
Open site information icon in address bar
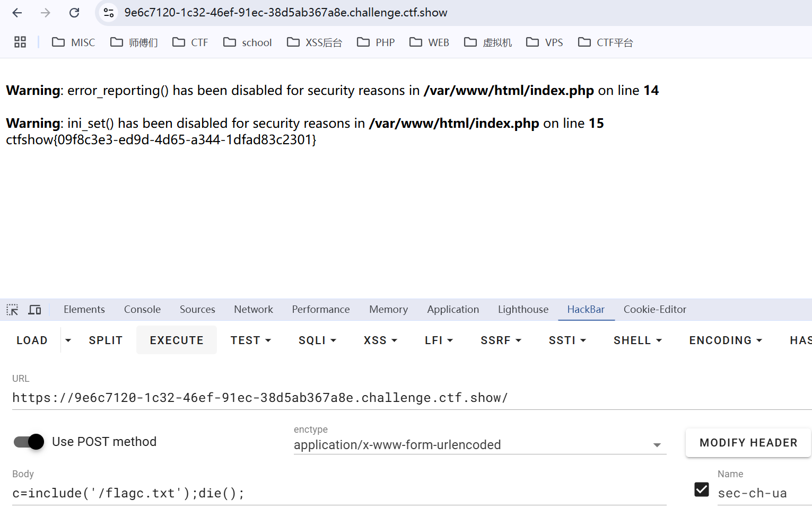[109, 13]
